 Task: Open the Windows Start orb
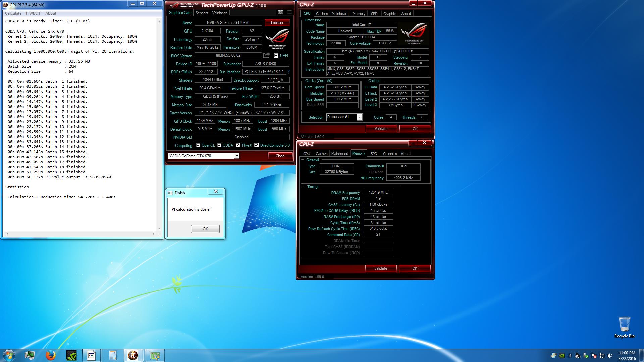tap(9, 355)
